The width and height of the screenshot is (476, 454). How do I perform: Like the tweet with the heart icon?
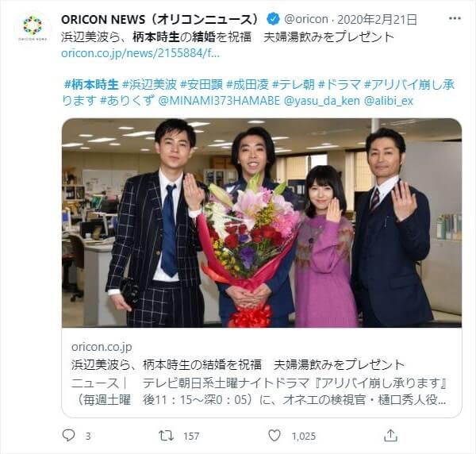[274, 436]
